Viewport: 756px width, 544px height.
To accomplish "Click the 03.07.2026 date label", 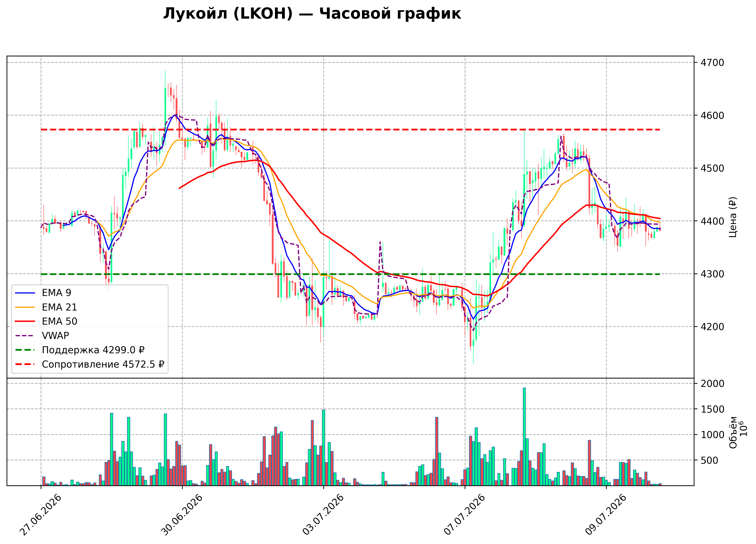I will [323, 515].
